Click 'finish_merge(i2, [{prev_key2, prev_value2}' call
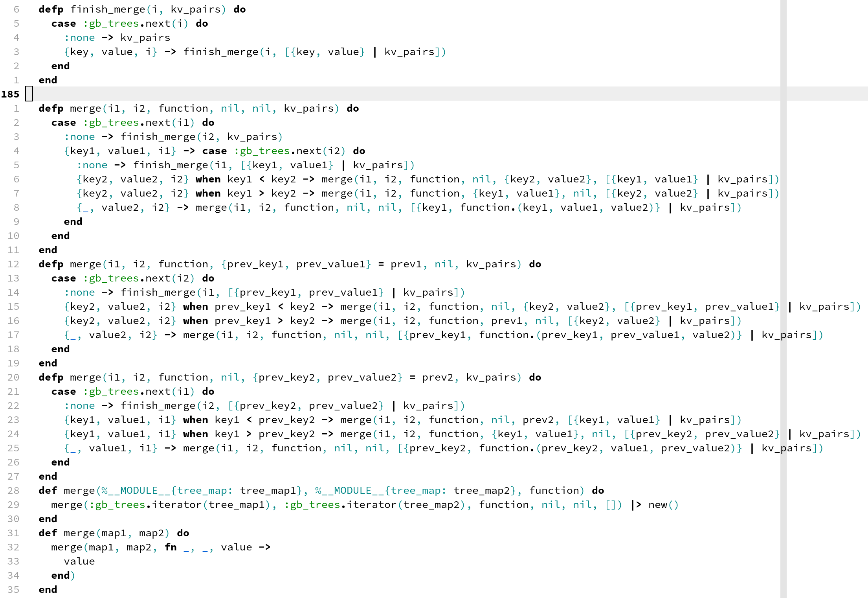The height and width of the screenshot is (598, 868). [x=252, y=406]
